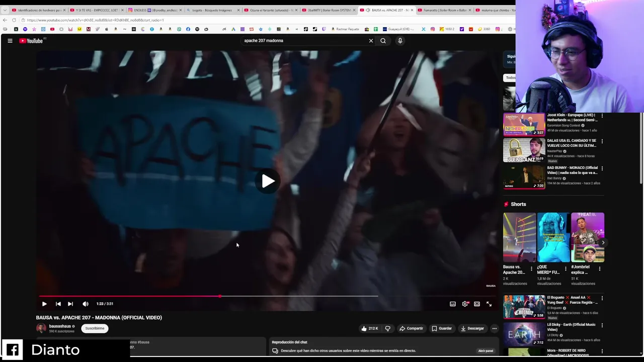
Task: Open options for the Bad Bunny MONACO video
Action: pos(602,168)
